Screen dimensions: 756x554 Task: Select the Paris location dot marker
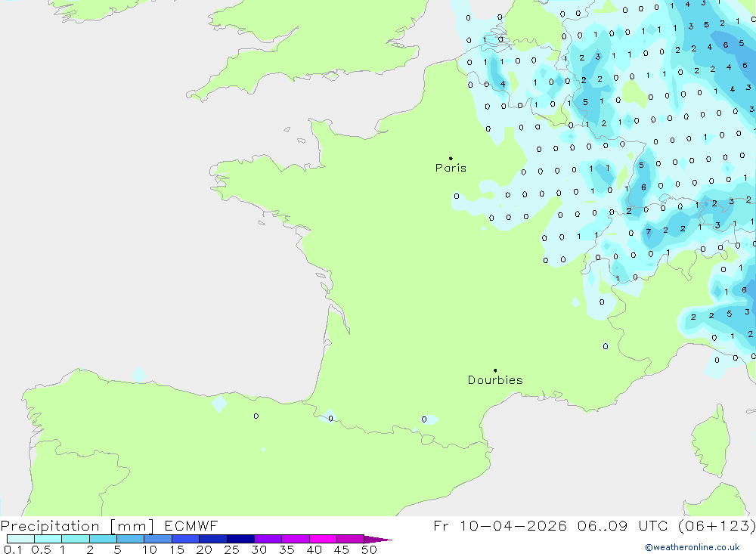tap(451, 158)
